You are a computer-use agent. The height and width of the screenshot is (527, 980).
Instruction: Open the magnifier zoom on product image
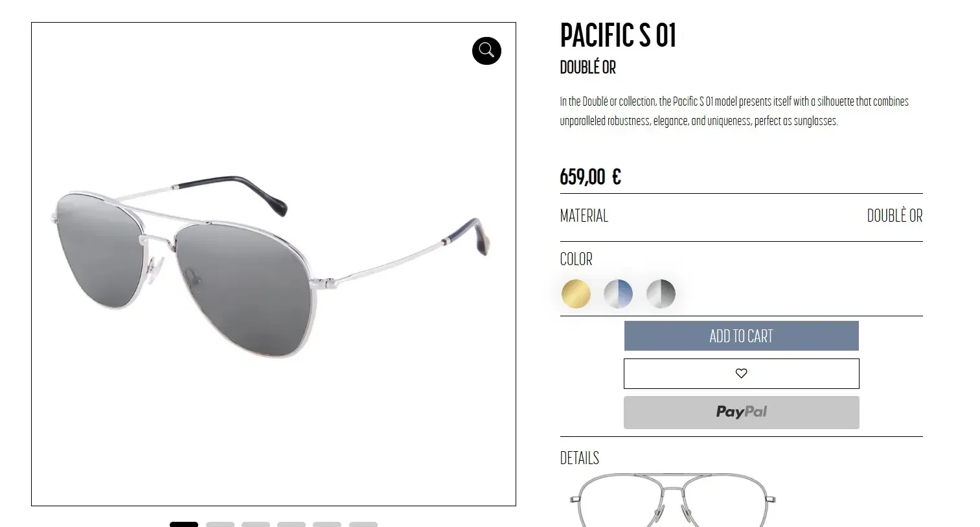pos(486,51)
